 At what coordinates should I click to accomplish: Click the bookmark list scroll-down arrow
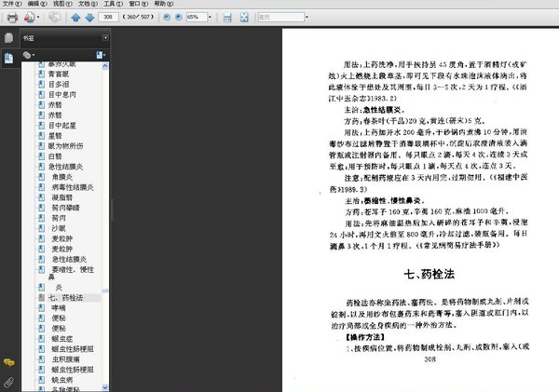point(105,387)
